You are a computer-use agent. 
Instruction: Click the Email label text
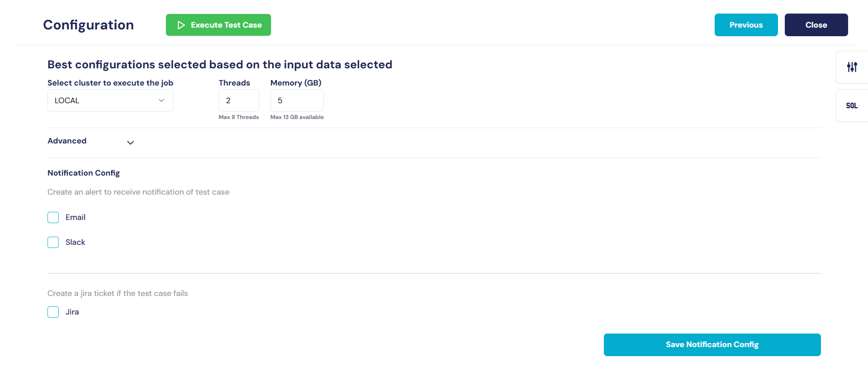coord(76,218)
